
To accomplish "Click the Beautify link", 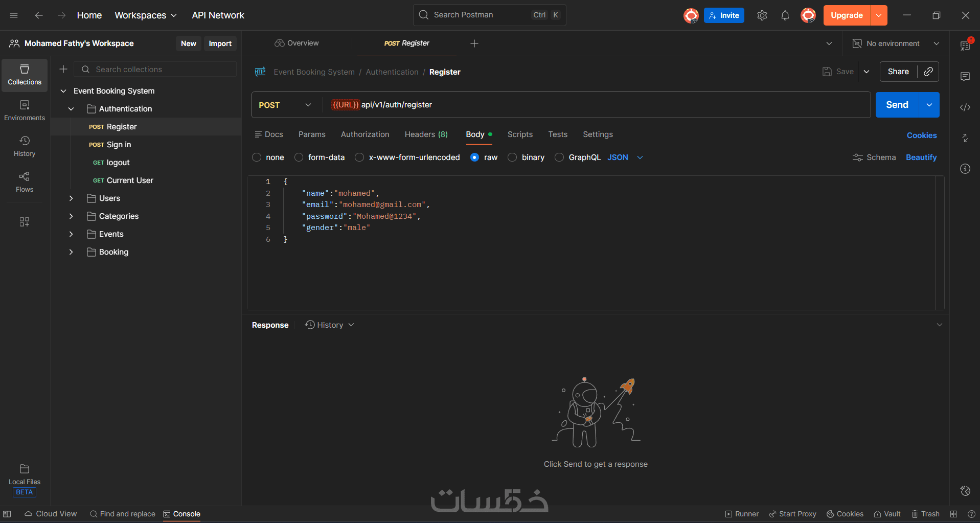I will (x=921, y=157).
